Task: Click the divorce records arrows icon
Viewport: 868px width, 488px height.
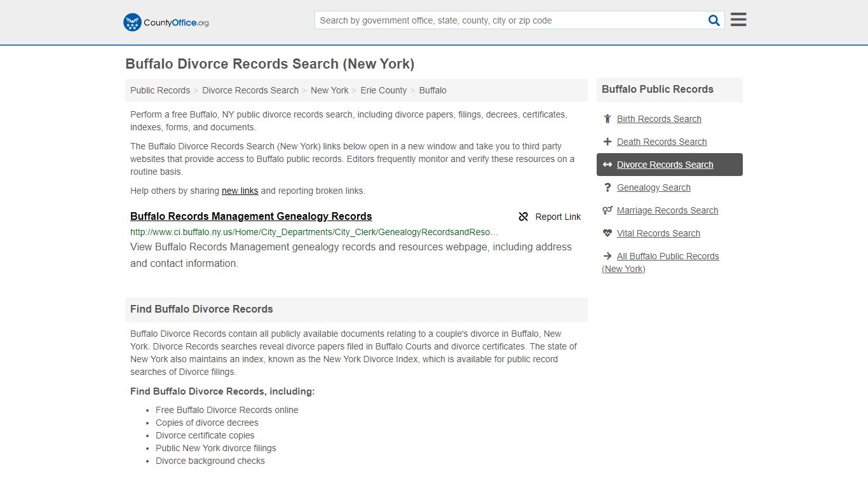Action: pyautogui.click(x=607, y=165)
